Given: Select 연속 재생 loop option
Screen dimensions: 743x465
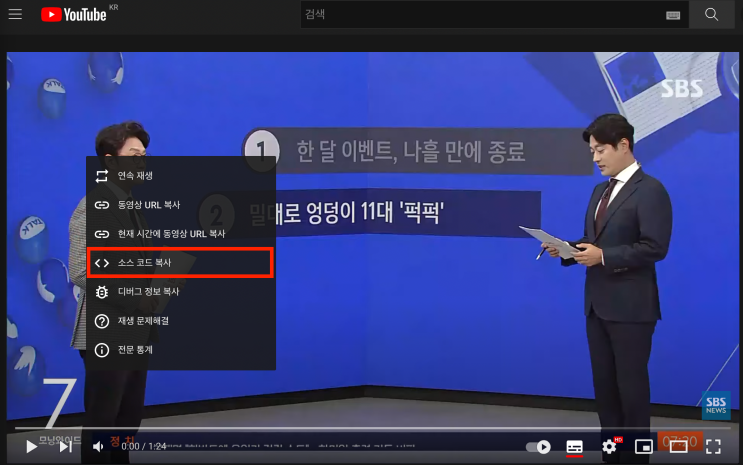Looking at the screenshot, I should tap(181, 176).
